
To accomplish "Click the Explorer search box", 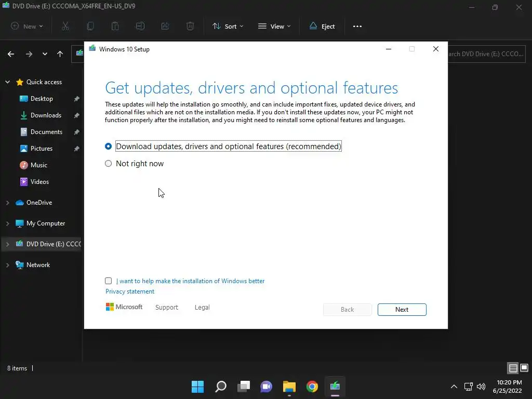I will pyautogui.click(x=486, y=54).
